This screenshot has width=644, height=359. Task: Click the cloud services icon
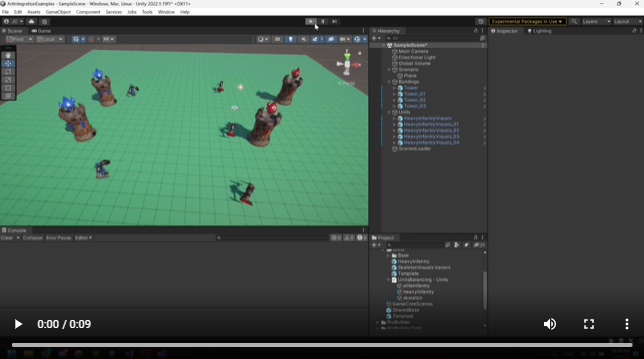(x=31, y=21)
